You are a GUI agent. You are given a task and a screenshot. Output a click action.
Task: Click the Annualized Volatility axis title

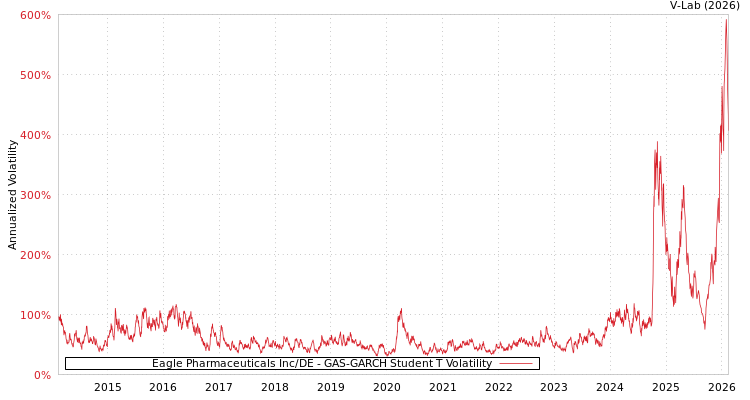point(12,195)
